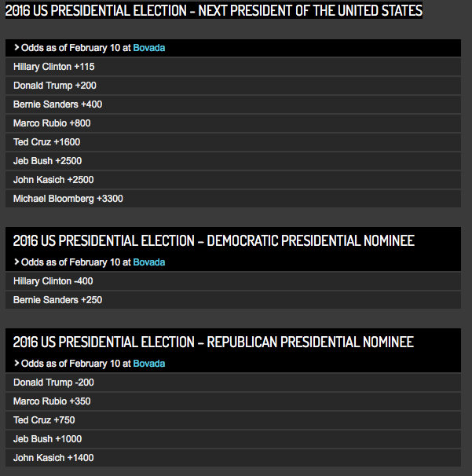Image resolution: width=472 pixels, height=476 pixels.
Task: Open the Bovada link in Next President odds
Action: (149, 48)
